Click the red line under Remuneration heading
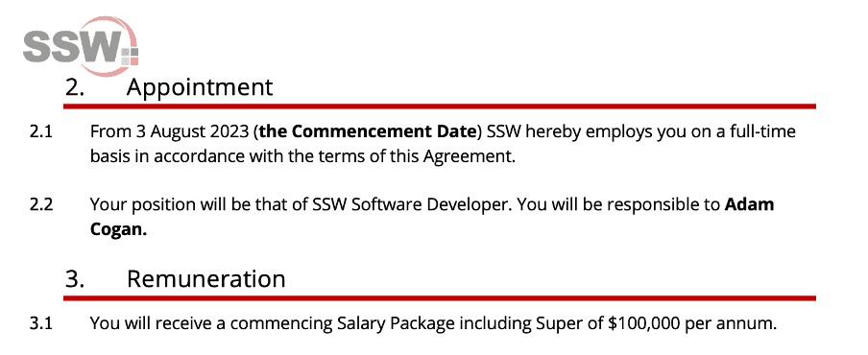868x355 pixels. tap(440, 298)
